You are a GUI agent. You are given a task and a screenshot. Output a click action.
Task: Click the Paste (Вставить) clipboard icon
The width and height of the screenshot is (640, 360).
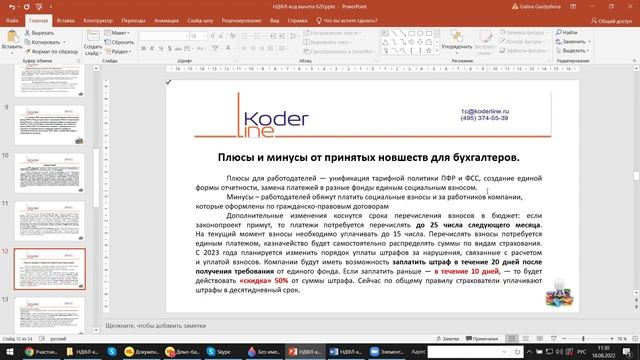click(12, 37)
